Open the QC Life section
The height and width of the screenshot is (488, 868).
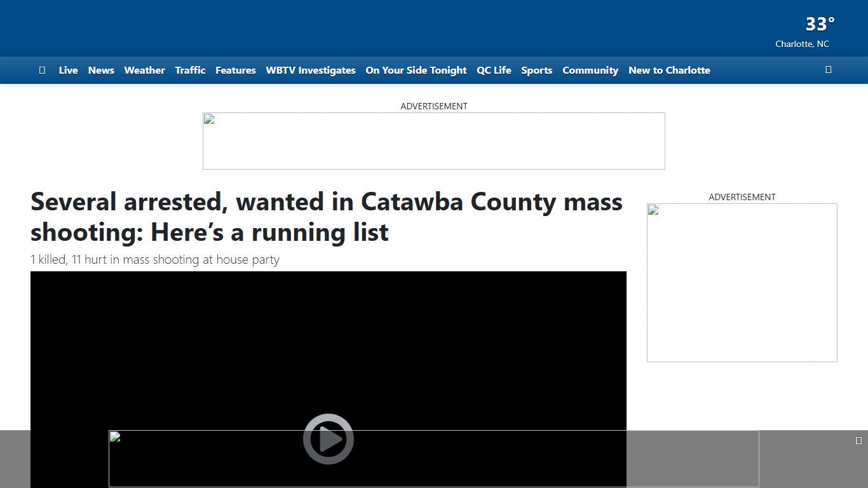[x=494, y=71]
